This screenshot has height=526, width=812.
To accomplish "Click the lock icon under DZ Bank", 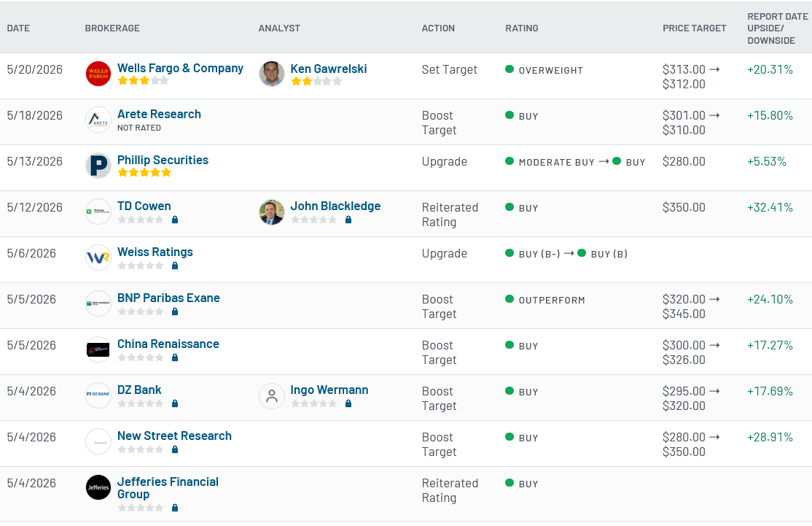I will point(175,403).
